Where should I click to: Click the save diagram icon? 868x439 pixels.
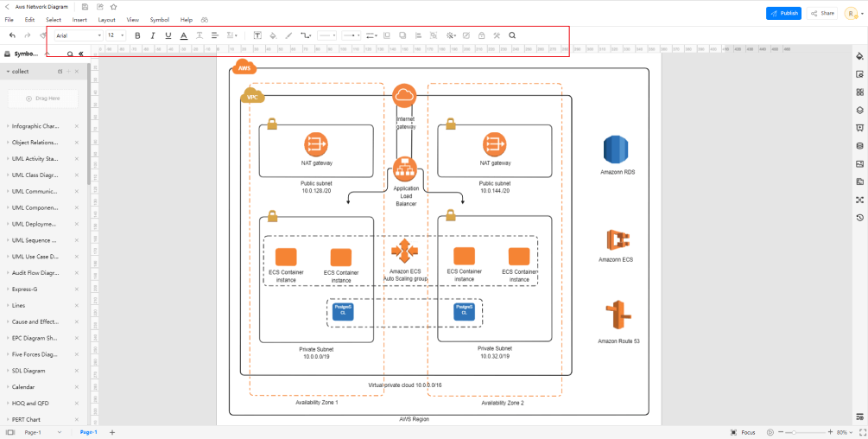[x=85, y=7]
